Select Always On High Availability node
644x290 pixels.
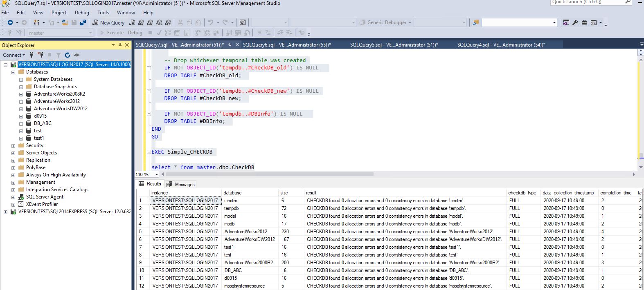56,175
